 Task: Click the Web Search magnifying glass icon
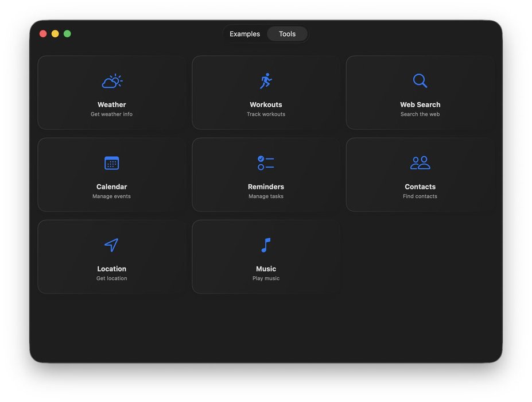pyautogui.click(x=420, y=81)
